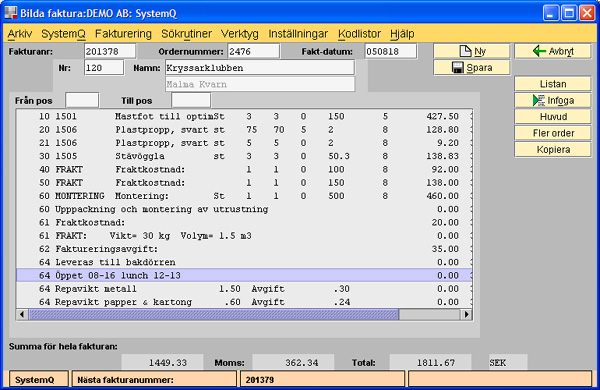Image resolution: width=600 pixels, height=390 pixels.
Task: Open the Fakturering menu
Action: [x=123, y=34]
